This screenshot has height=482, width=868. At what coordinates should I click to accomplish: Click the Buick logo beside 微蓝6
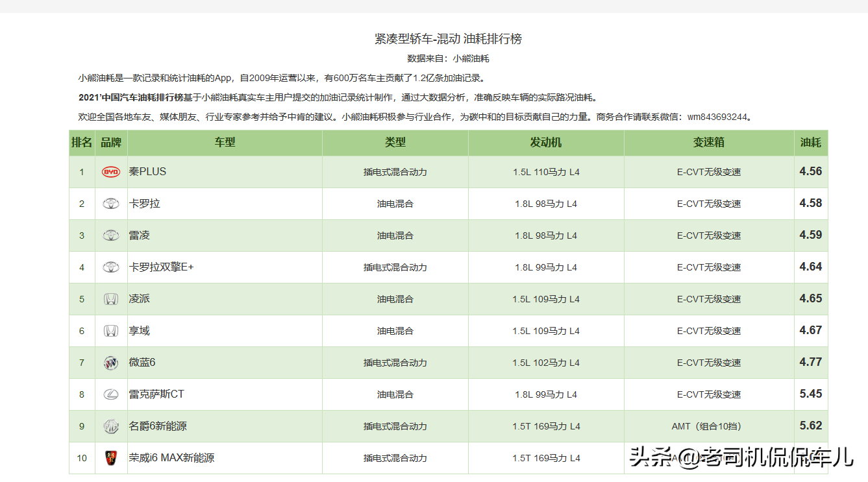[111, 363]
